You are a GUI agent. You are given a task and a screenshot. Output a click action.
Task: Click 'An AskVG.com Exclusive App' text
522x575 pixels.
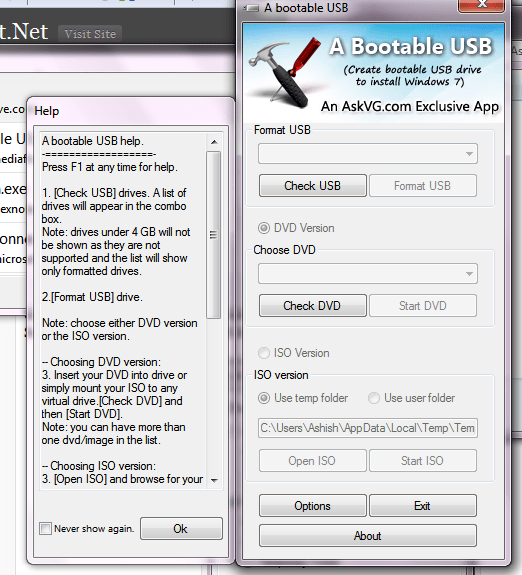click(x=410, y=107)
